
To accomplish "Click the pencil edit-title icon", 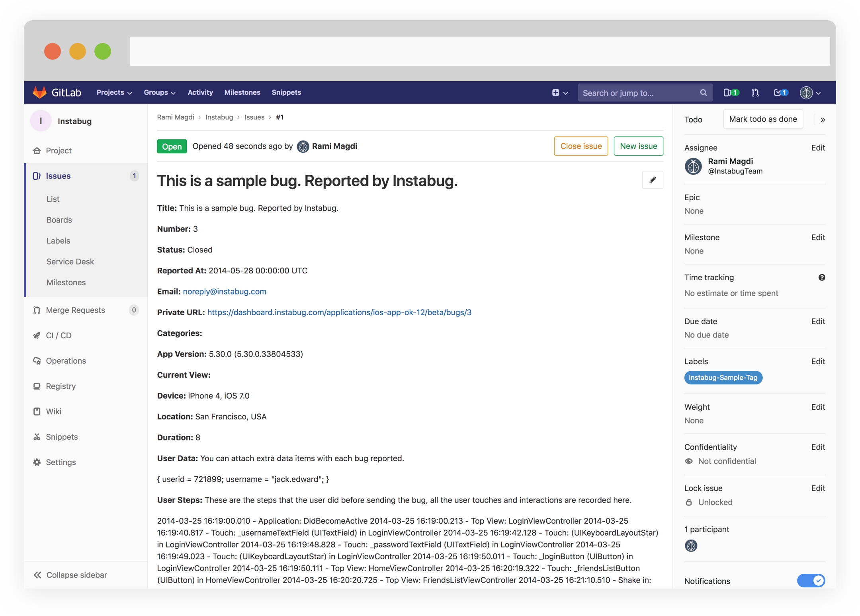I will coord(652,180).
